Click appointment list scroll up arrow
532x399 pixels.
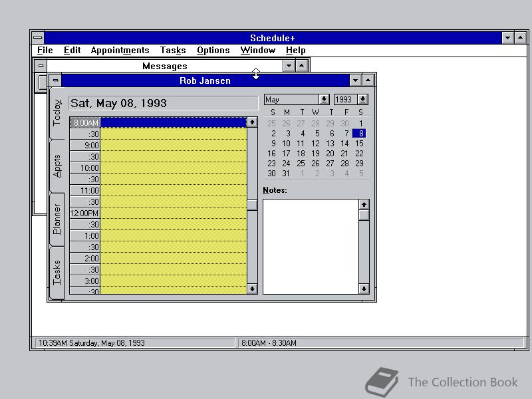click(252, 122)
